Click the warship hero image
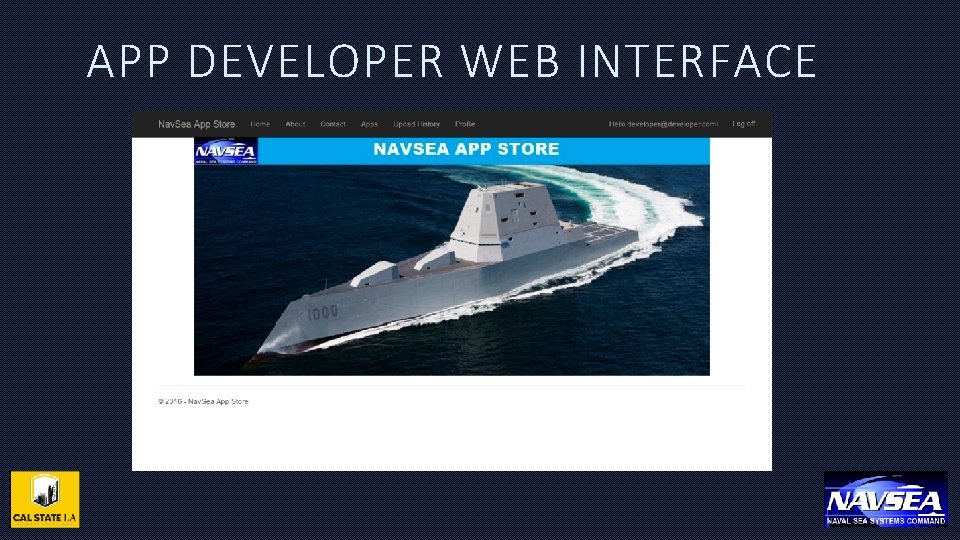 coord(452,270)
